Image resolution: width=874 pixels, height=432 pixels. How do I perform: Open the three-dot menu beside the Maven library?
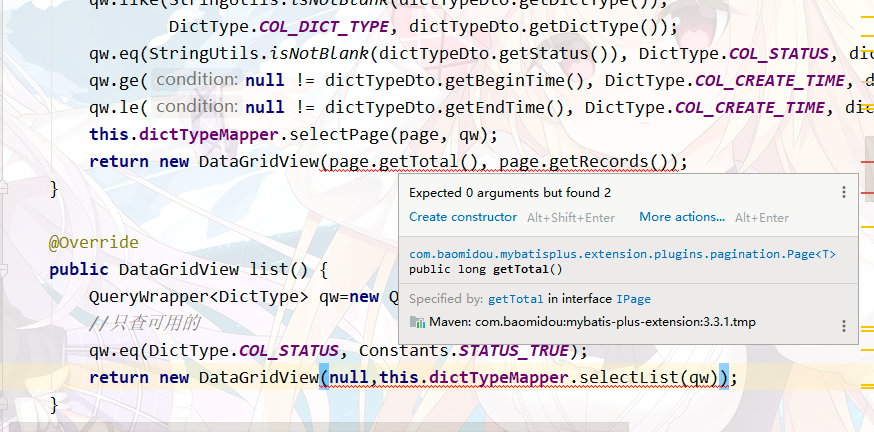pyautogui.click(x=843, y=326)
